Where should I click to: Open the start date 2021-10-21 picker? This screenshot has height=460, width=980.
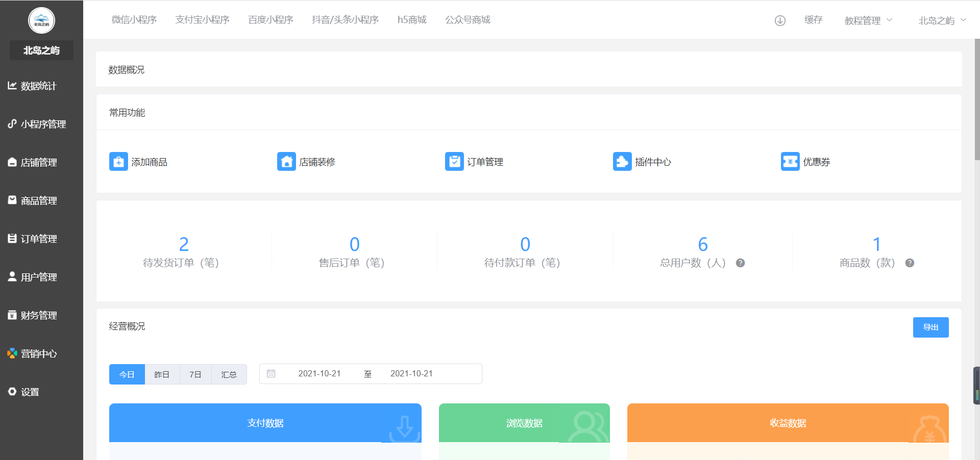pyautogui.click(x=320, y=373)
